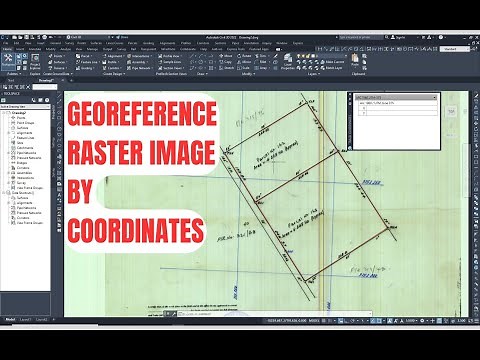Open the Traverse ribbon dropdown
The image size is (480, 360).
[x=59, y=68]
